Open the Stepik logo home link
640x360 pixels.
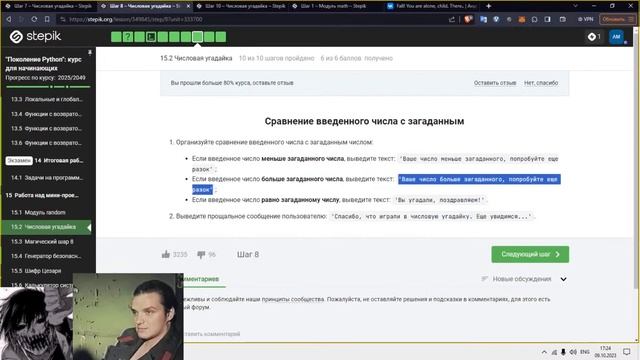(x=36, y=37)
